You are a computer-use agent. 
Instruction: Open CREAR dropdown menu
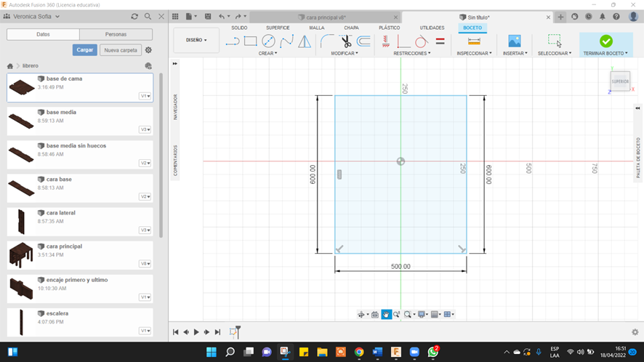click(x=267, y=53)
